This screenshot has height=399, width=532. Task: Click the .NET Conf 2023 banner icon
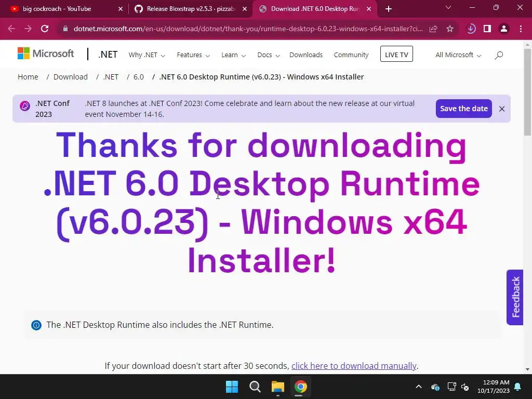25,106
